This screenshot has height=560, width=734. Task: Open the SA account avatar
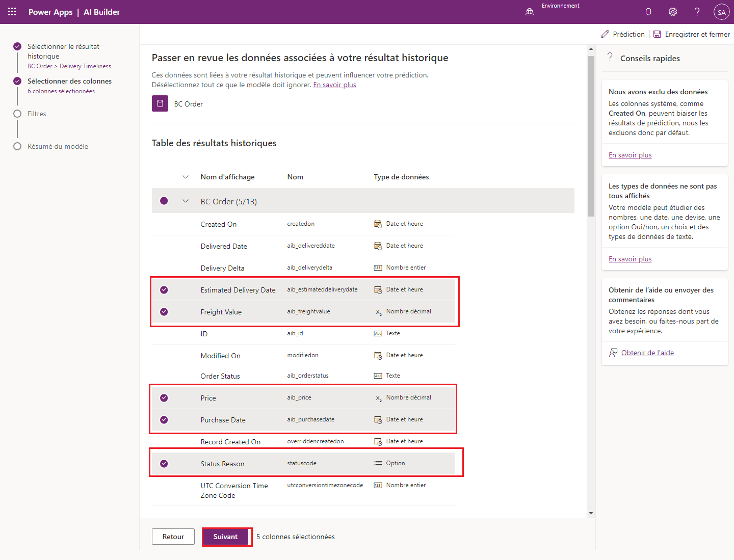coord(721,12)
